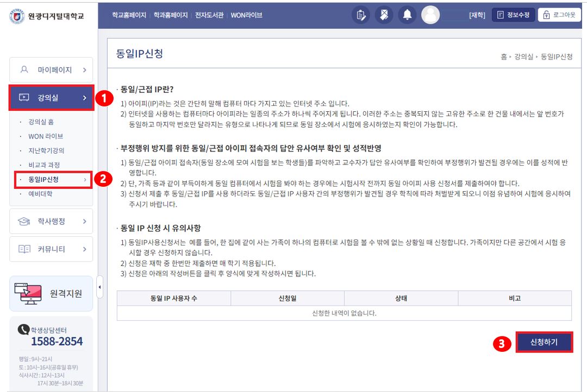Open the notification bell icon
The width and height of the screenshot is (587, 392).
point(407,15)
